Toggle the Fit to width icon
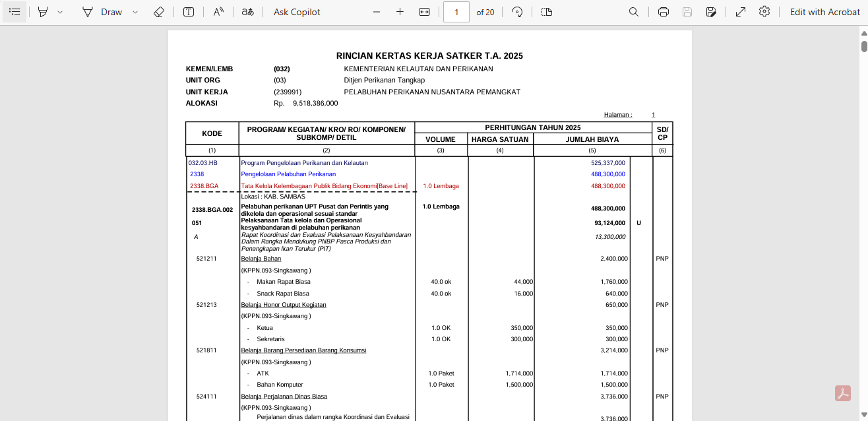868x421 pixels. (424, 12)
